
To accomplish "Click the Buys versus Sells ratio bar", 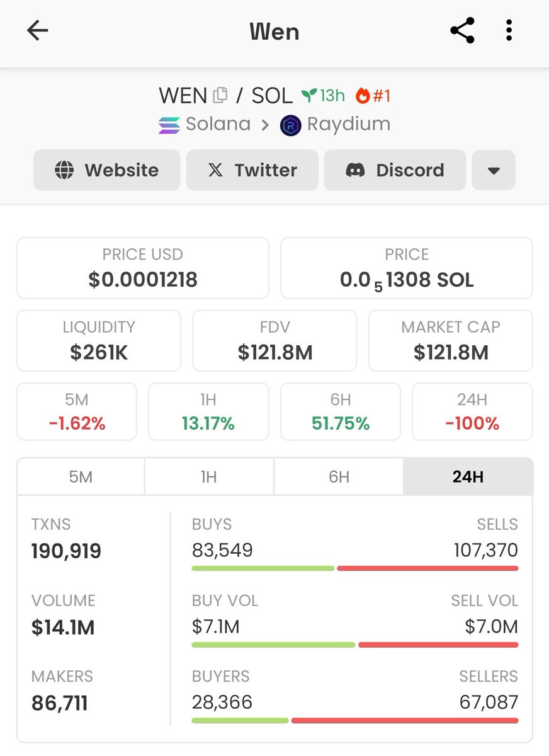I will click(x=355, y=568).
